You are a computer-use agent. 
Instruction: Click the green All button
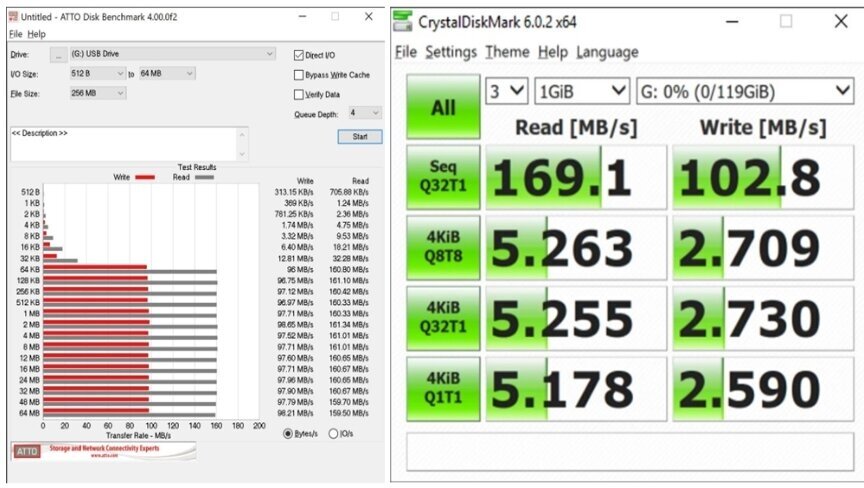443,107
